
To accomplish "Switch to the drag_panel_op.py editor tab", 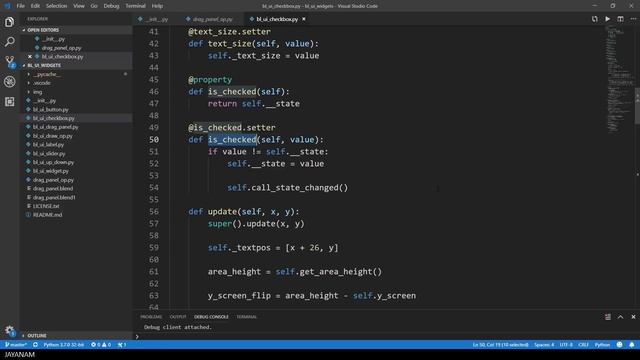I will pos(212,19).
